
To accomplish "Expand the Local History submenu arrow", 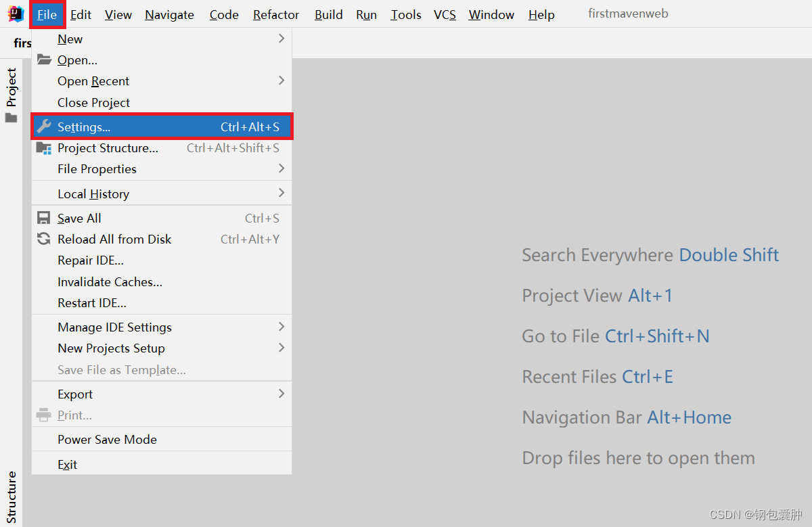I will pos(281,193).
